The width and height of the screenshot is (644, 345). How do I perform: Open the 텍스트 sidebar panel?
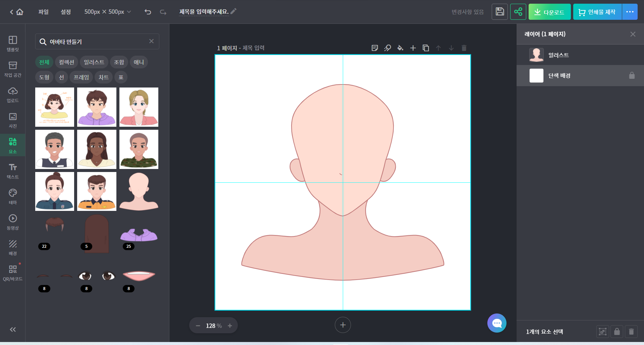coord(13,171)
